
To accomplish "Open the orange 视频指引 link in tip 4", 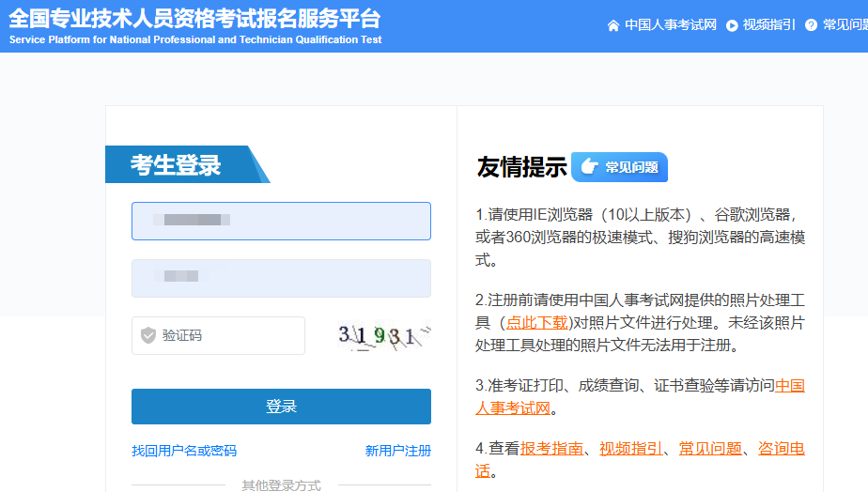I will (x=631, y=449).
